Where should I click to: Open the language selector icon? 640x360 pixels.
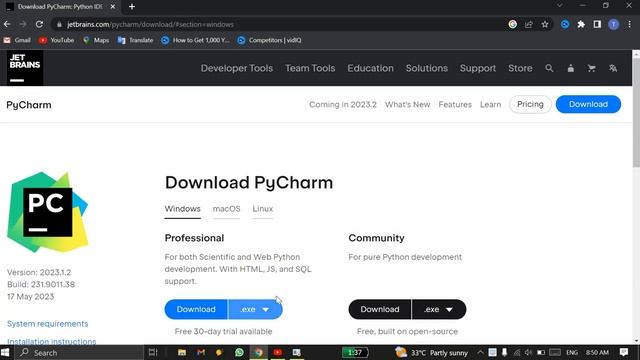(x=613, y=68)
